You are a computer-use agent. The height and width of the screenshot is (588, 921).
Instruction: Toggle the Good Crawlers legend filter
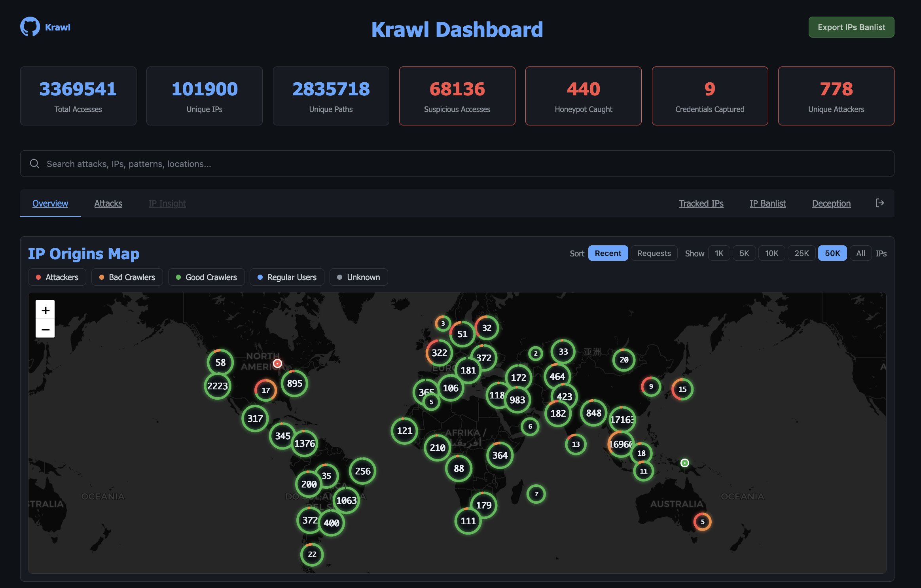coord(206,277)
